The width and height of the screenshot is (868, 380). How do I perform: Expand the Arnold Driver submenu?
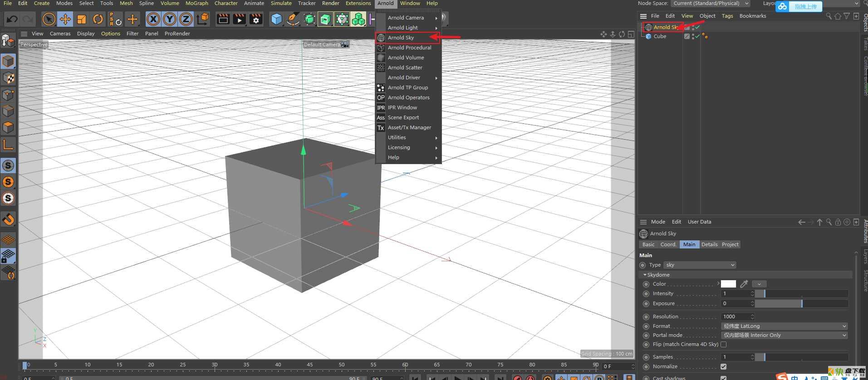(x=407, y=78)
